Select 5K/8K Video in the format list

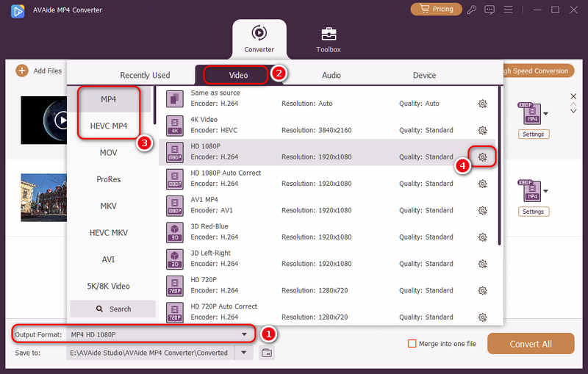108,287
